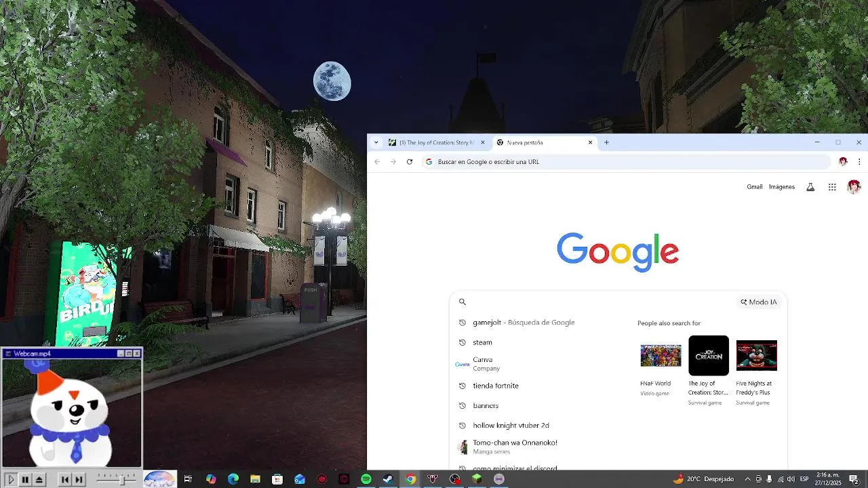Screen dimensions: 868x488
Task: Click the magnifier icon in the search box
Action: point(462,302)
